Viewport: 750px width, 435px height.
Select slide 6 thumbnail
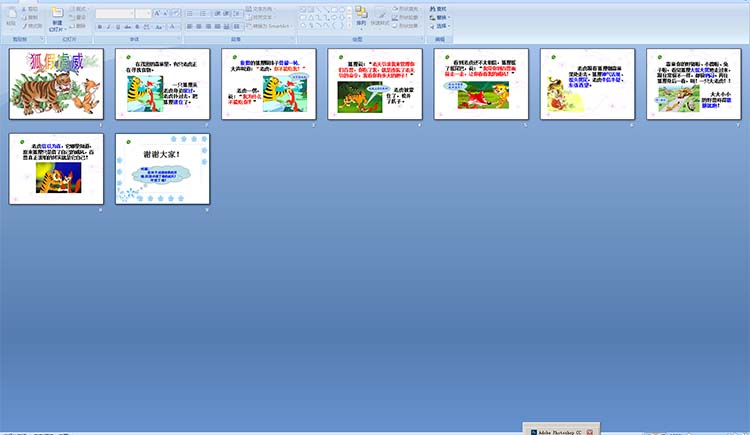pos(587,84)
